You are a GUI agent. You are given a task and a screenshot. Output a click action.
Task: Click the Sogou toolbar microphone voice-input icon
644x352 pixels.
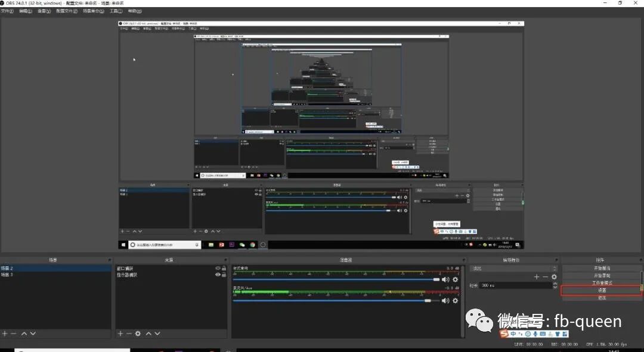click(x=535, y=334)
